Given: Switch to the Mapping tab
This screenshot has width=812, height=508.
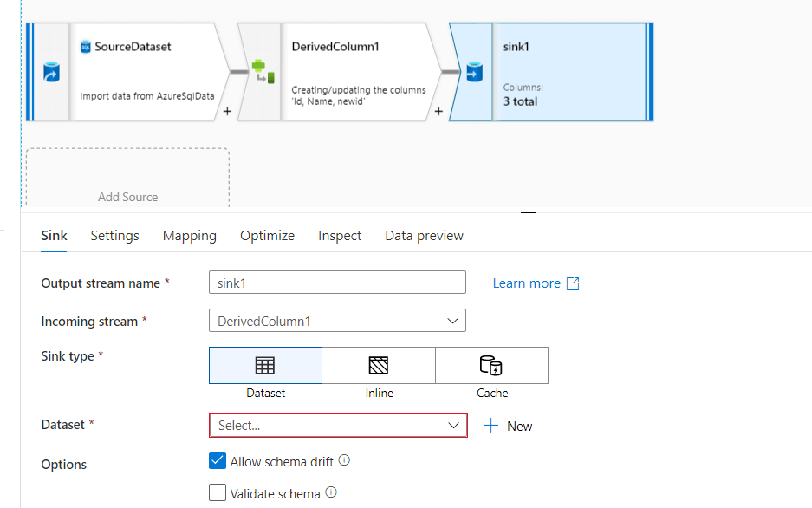Looking at the screenshot, I should 190,236.
